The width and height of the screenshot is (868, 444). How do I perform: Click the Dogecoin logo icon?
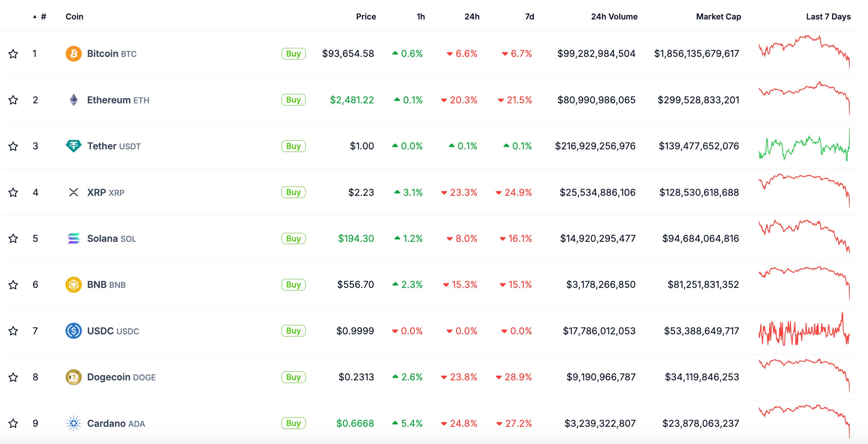[74, 377]
